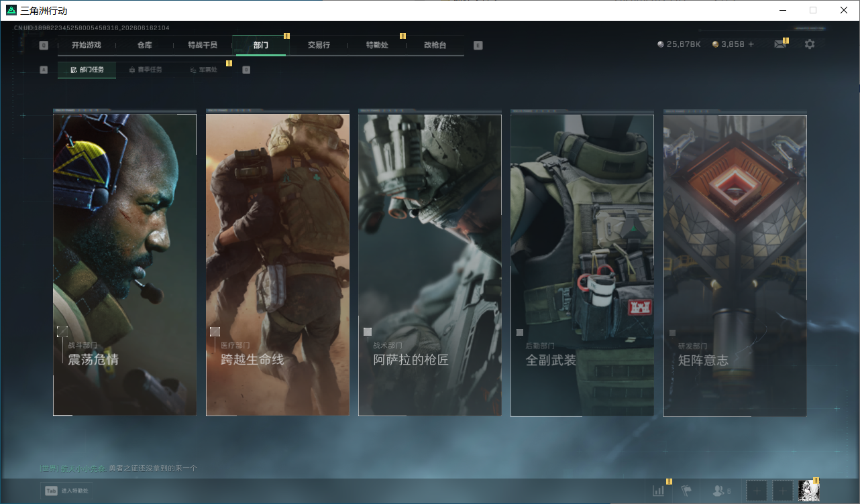Click the bar chart stats icon
Image resolution: width=860 pixels, height=504 pixels.
[658, 491]
